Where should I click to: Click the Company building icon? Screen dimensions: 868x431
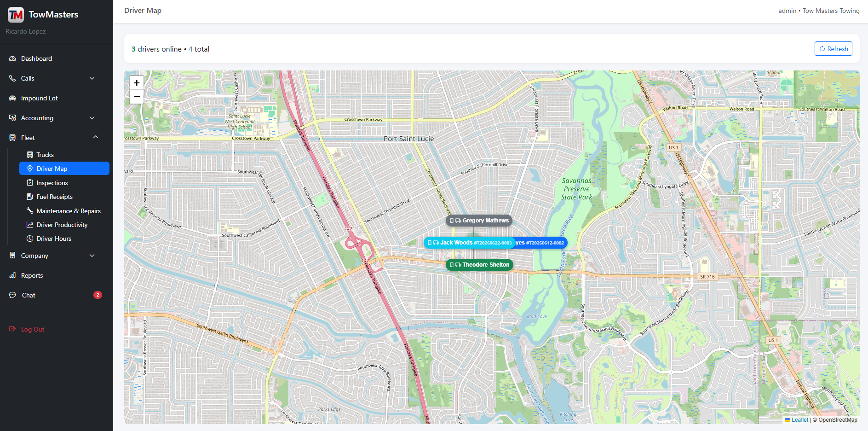coord(12,256)
